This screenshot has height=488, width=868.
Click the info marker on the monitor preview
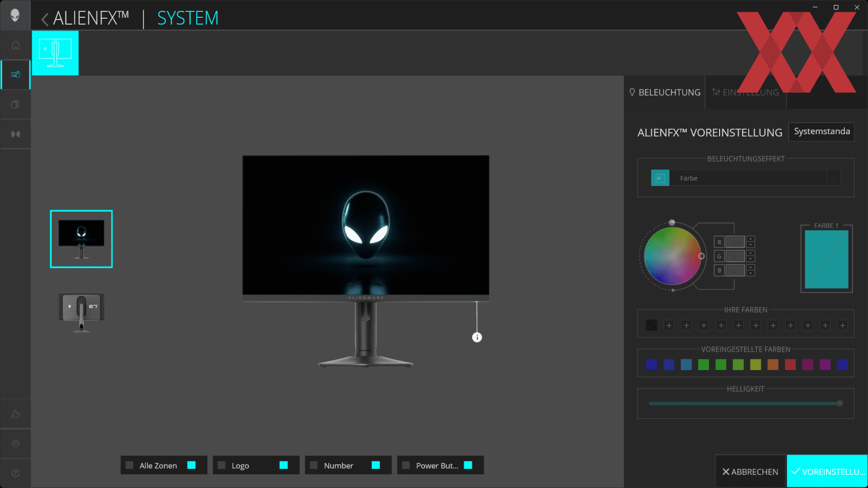[477, 337]
